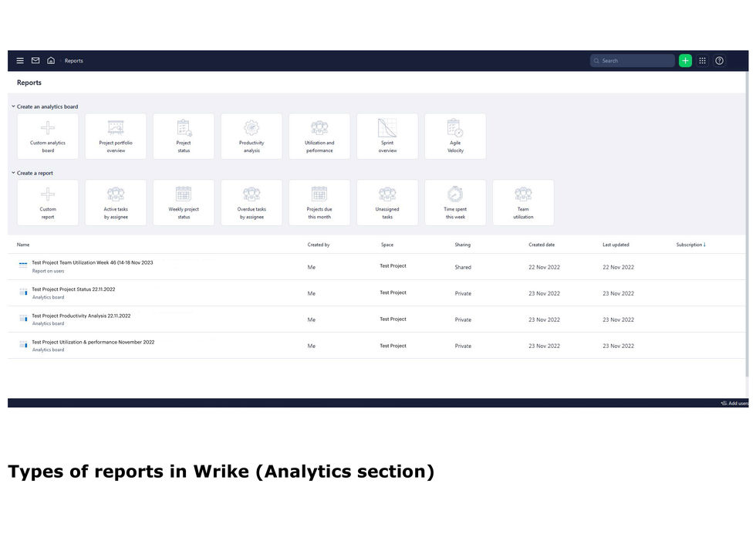Screen dimensions: 756x534
Task: Sort by the Name column header
Action: [x=23, y=245]
